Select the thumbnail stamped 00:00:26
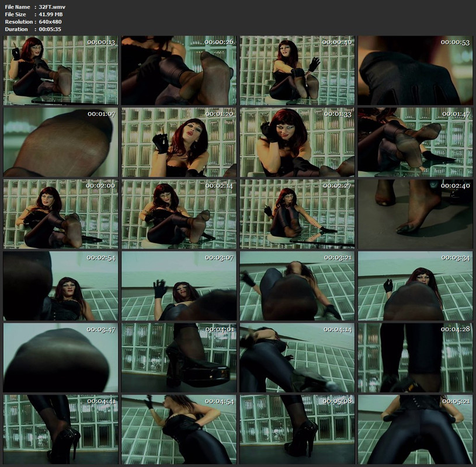476x467 pixels. [x=179, y=71]
